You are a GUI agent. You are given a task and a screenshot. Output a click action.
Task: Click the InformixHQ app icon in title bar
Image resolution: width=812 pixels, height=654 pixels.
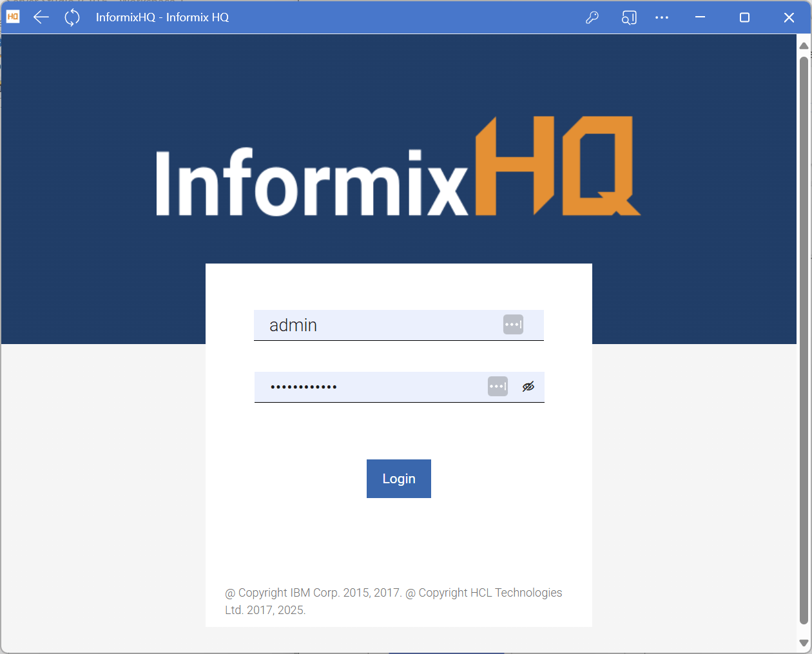(13, 17)
